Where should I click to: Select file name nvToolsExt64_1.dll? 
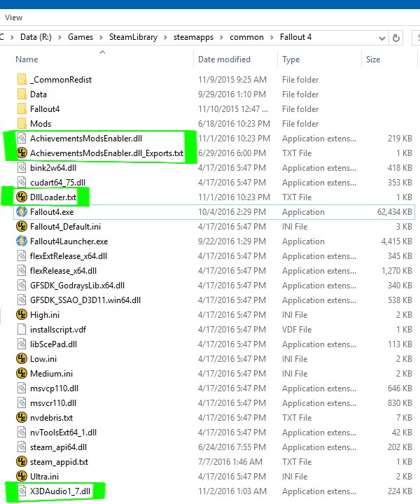[x=63, y=432]
